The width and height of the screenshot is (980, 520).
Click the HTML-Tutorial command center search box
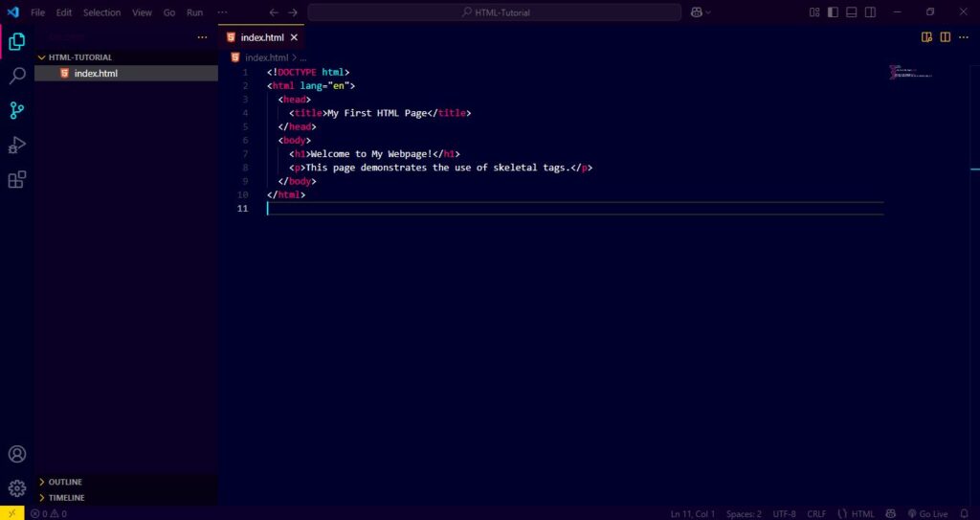[x=495, y=12]
